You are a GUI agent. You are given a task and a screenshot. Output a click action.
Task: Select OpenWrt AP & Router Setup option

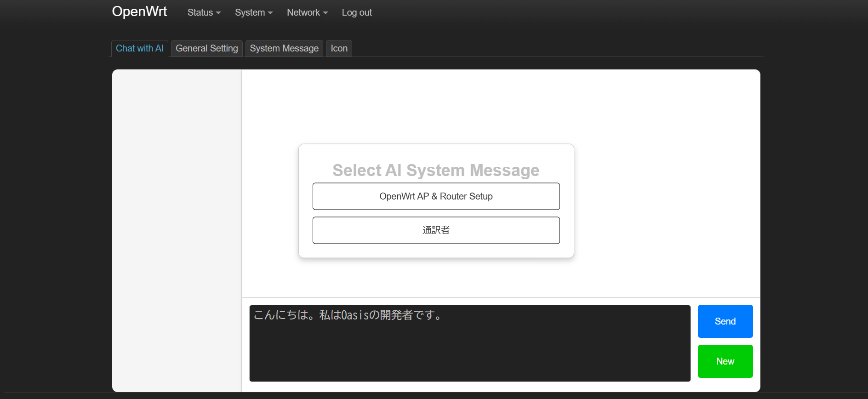(436, 196)
